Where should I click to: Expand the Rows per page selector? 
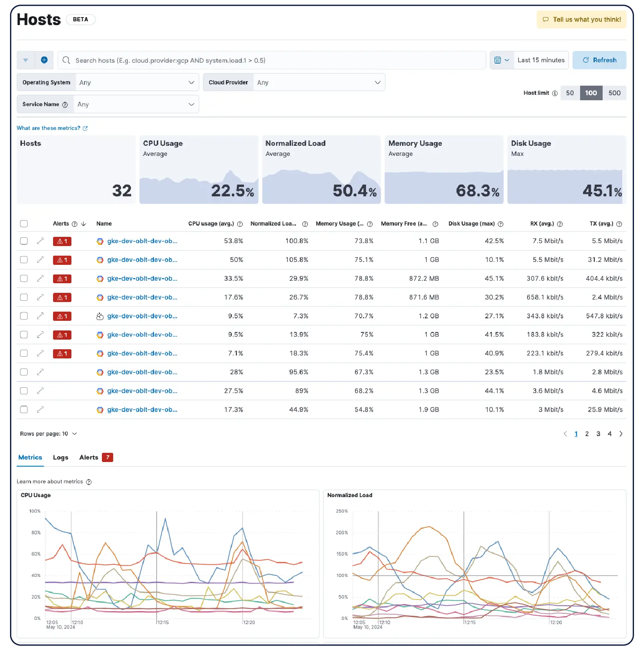[x=49, y=434]
